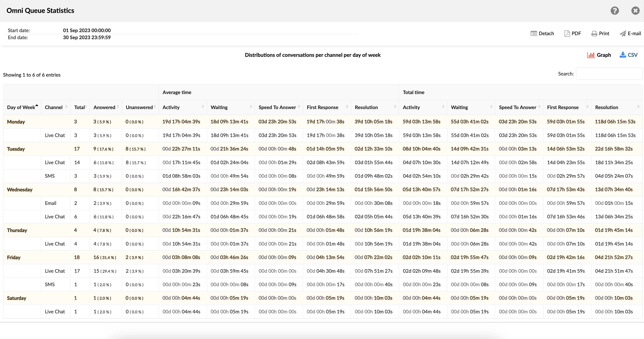Click Tuesday average activity 00d 22h 27m 11s
Screen dimensions: 644x339
(x=181, y=149)
